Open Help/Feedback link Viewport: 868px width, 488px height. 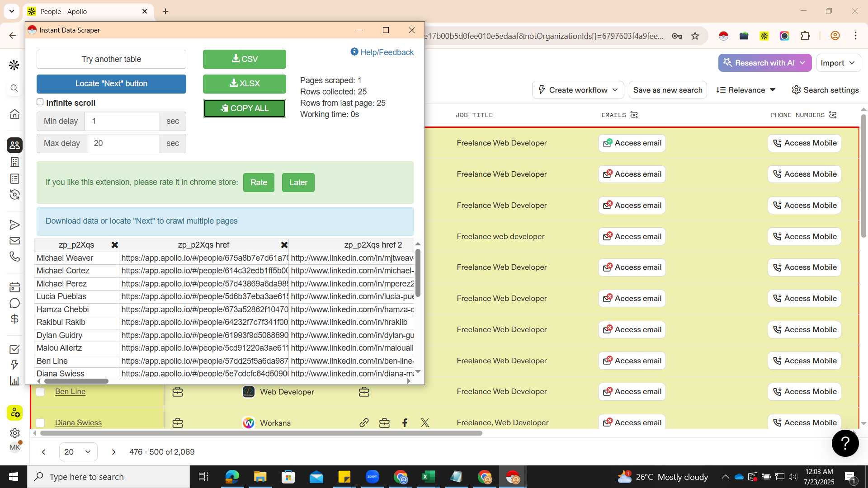pos(382,52)
